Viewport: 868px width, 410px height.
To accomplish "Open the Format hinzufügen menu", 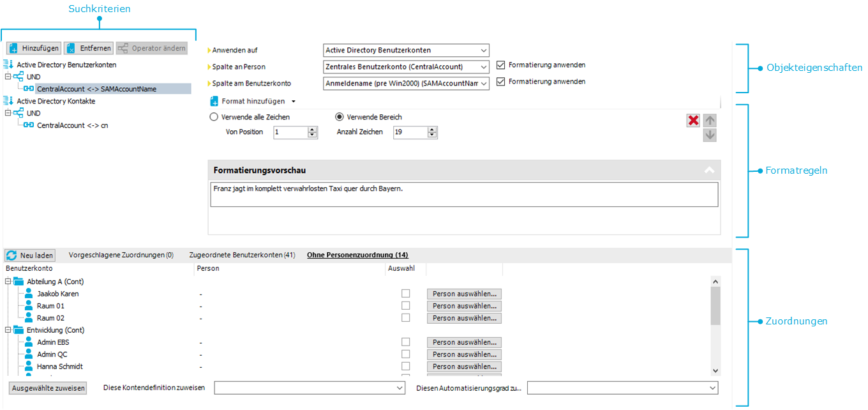I will 253,102.
